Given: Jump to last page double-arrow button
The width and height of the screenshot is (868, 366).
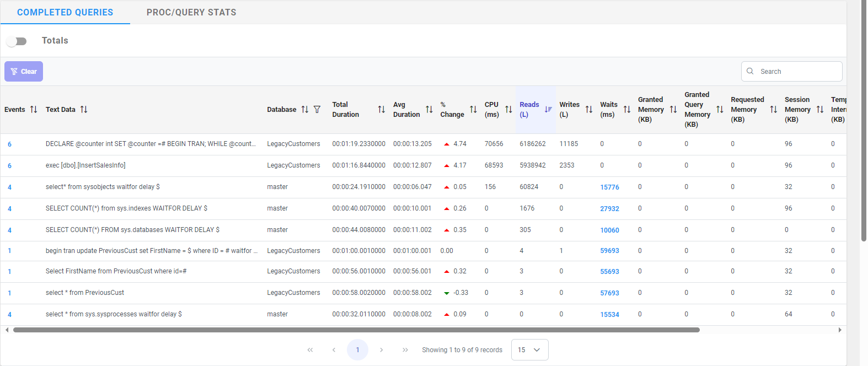Looking at the screenshot, I should click(405, 350).
